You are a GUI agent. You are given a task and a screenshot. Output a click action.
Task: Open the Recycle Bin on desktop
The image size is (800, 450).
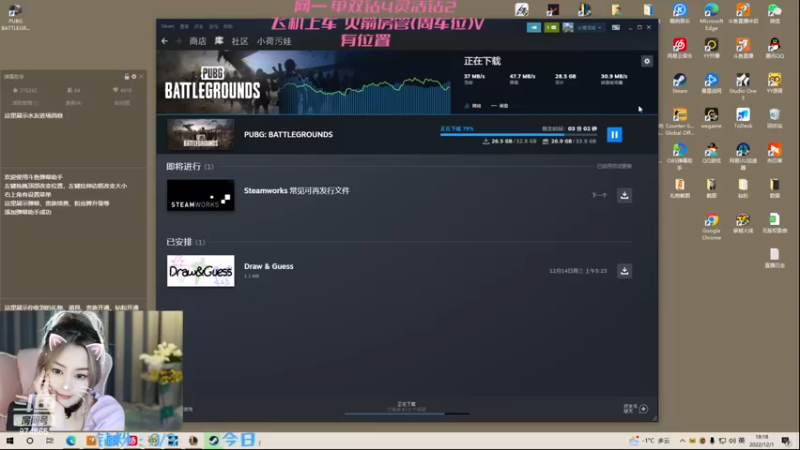(x=774, y=118)
